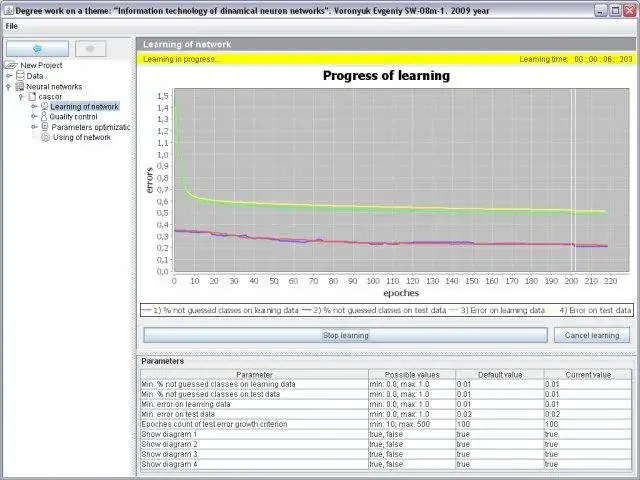640x480 pixels.
Task: Click the New Project folder icon
Action: [x=13, y=65]
